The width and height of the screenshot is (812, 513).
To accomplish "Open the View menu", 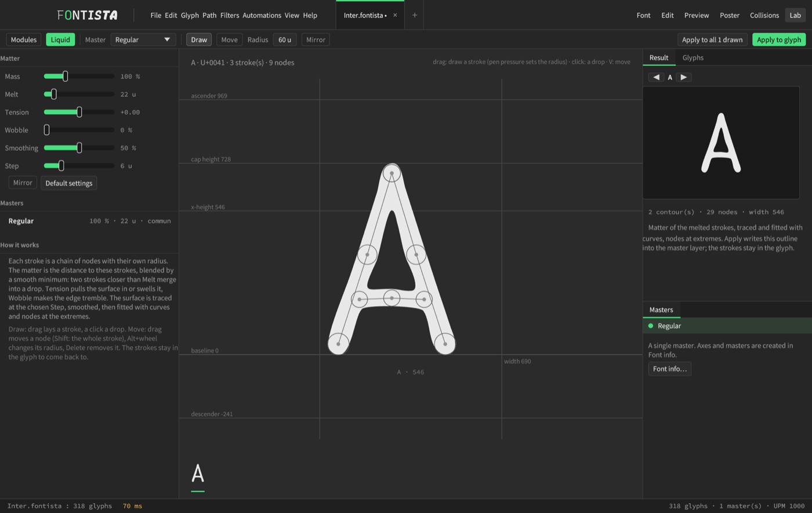I will click(x=292, y=15).
